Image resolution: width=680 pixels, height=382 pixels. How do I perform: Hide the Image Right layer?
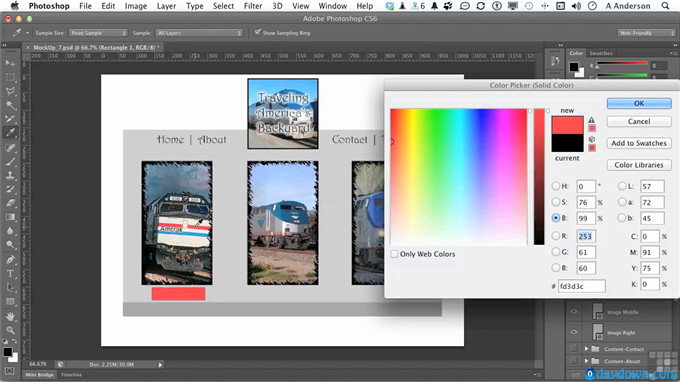click(x=574, y=333)
